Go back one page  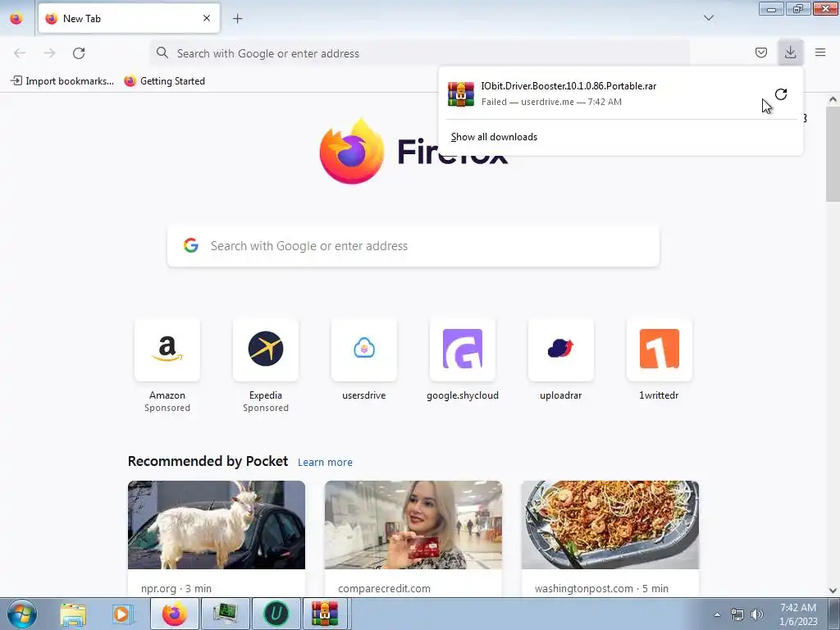[20, 53]
